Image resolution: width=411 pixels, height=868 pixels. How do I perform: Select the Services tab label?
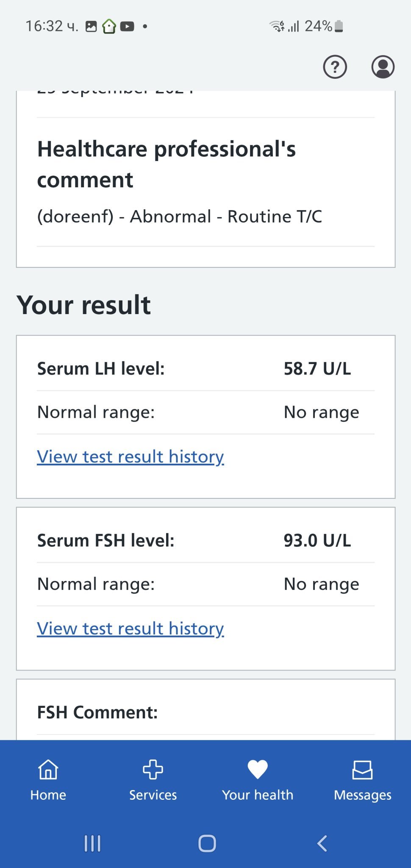click(x=153, y=795)
